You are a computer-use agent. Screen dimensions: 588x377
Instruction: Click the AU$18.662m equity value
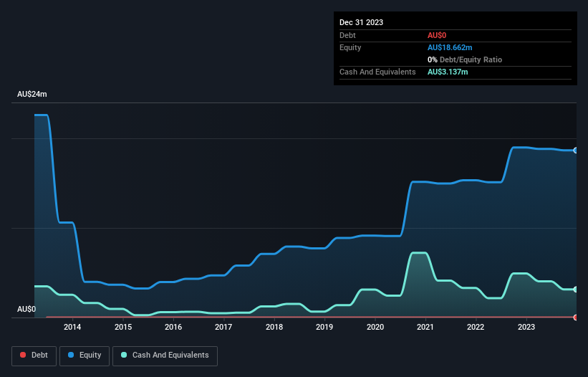(x=450, y=47)
